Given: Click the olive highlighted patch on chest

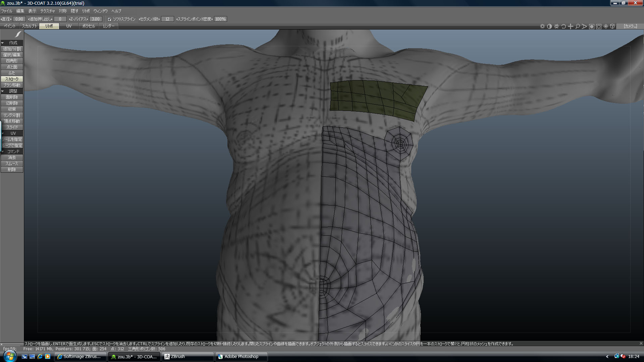Looking at the screenshot, I should (x=377, y=100).
